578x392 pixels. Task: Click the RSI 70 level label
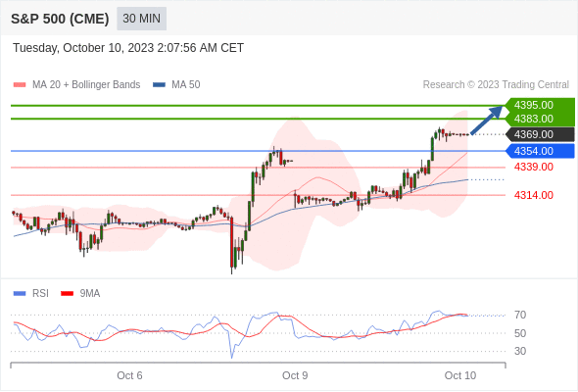(x=520, y=315)
